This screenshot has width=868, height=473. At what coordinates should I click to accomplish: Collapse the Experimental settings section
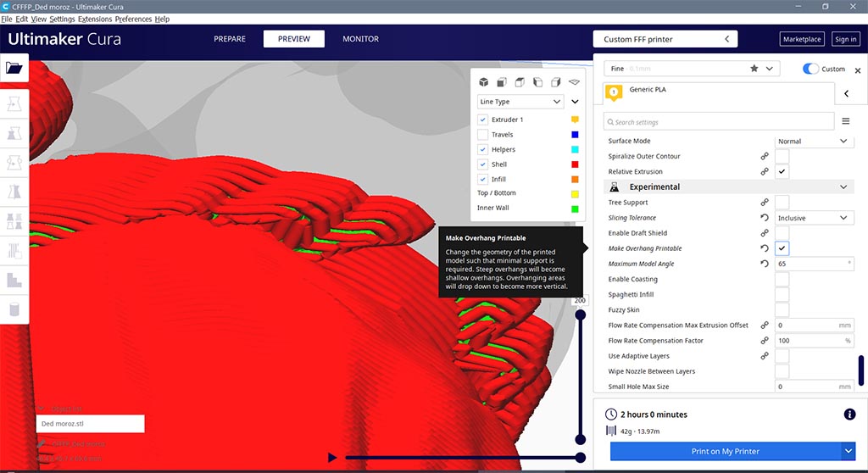point(843,186)
